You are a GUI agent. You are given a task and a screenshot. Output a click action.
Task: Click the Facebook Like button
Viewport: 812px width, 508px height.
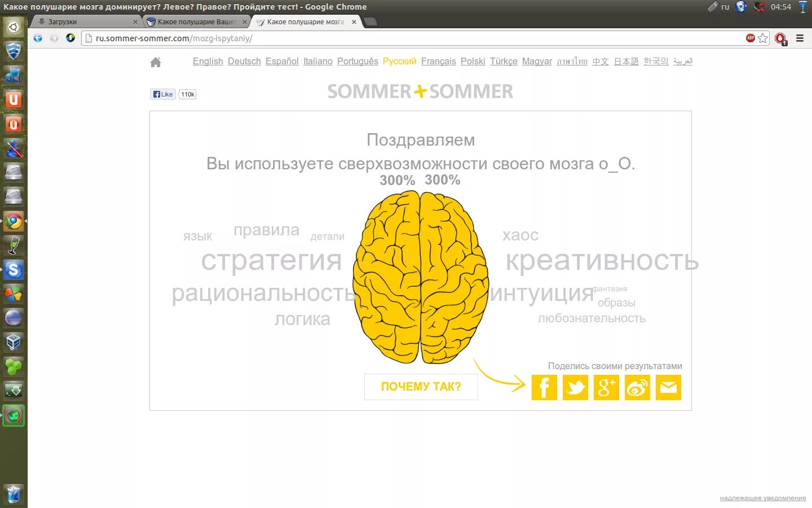point(163,94)
